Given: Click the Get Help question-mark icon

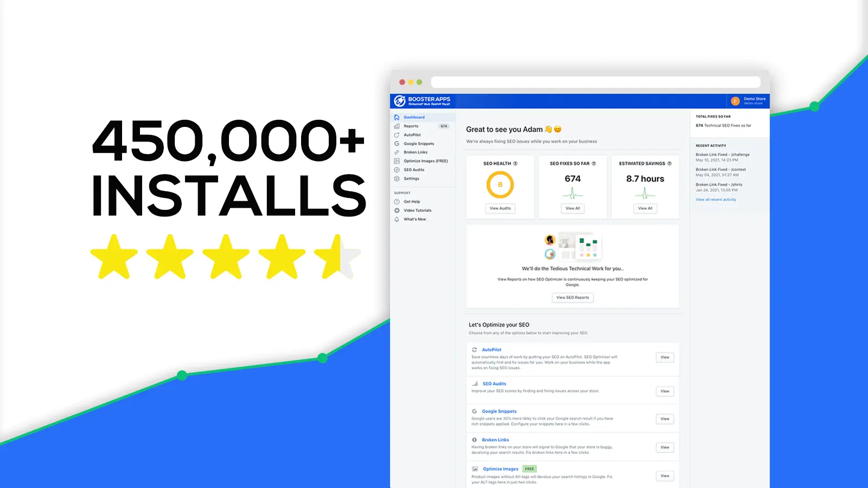Looking at the screenshot, I should pos(397,201).
